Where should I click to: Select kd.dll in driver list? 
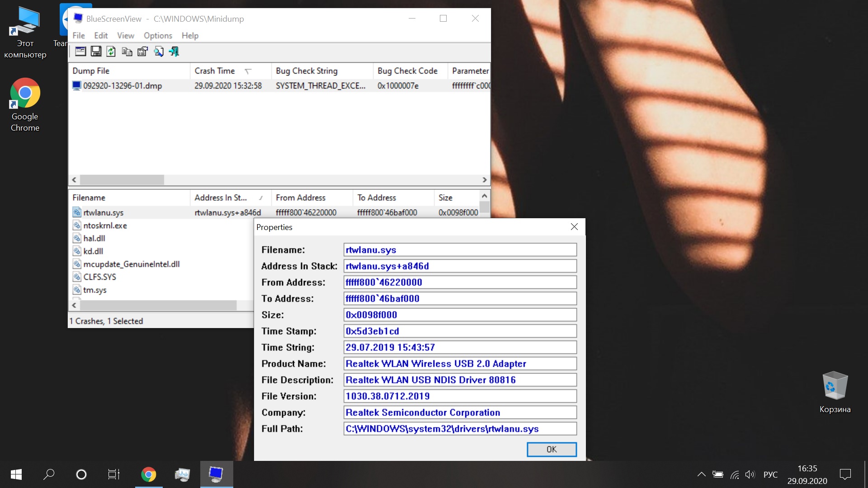(x=93, y=251)
